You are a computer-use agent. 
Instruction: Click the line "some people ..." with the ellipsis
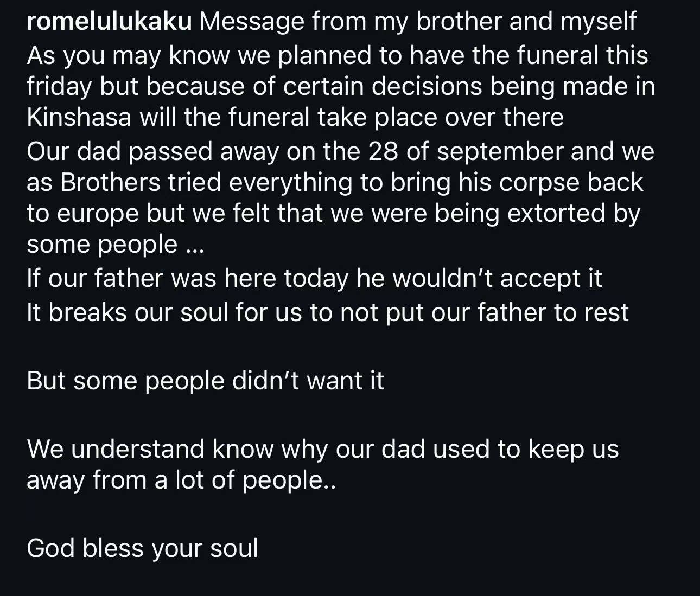click(115, 245)
